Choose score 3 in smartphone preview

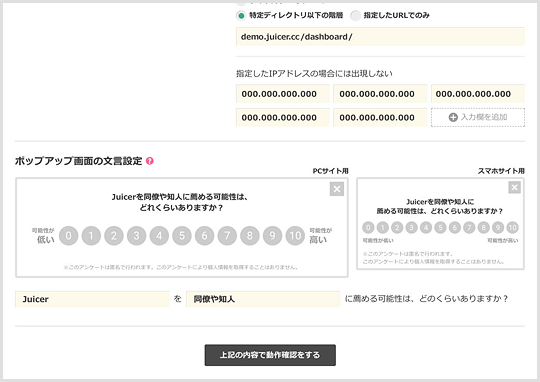coord(412,227)
